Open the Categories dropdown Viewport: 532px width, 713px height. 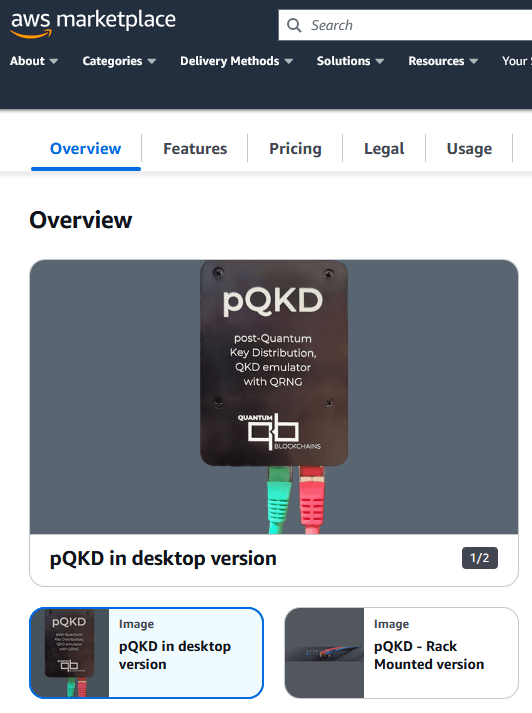coord(119,61)
